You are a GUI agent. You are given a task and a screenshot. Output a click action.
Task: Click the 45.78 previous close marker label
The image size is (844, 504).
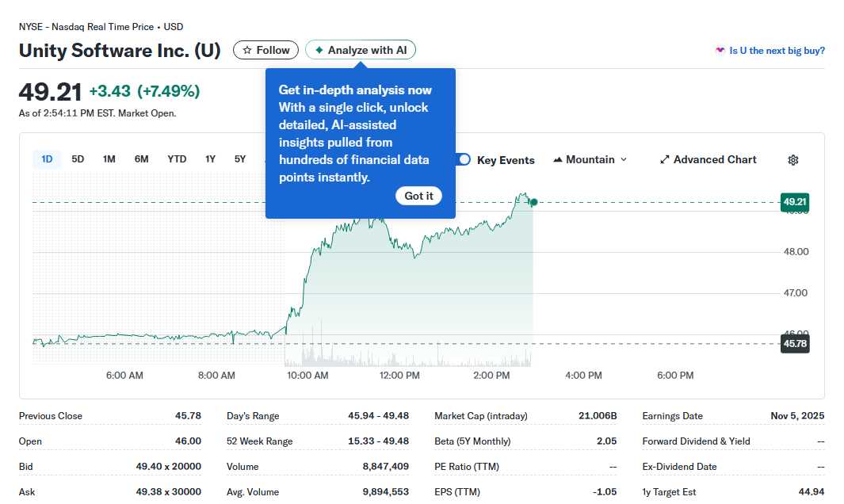(793, 344)
